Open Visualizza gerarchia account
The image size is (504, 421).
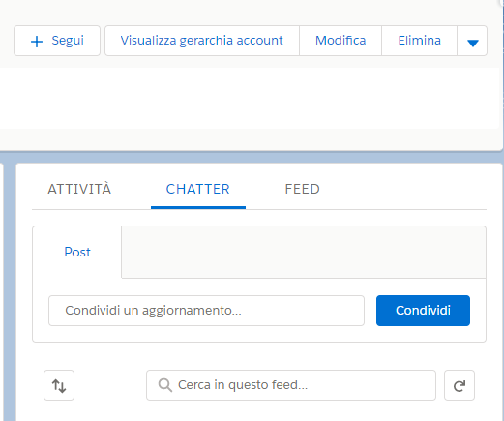coord(202,41)
